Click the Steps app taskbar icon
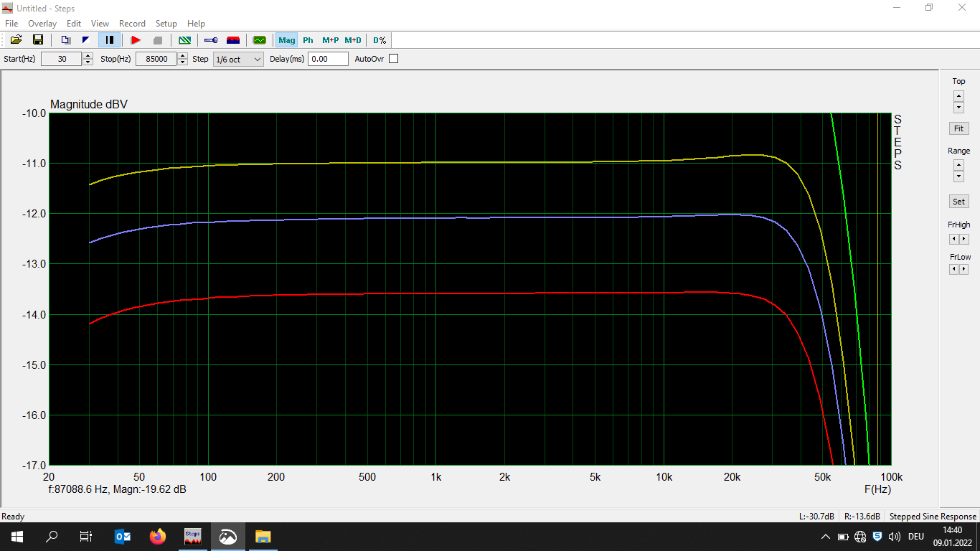This screenshot has width=980, height=551. (x=192, y=537)
